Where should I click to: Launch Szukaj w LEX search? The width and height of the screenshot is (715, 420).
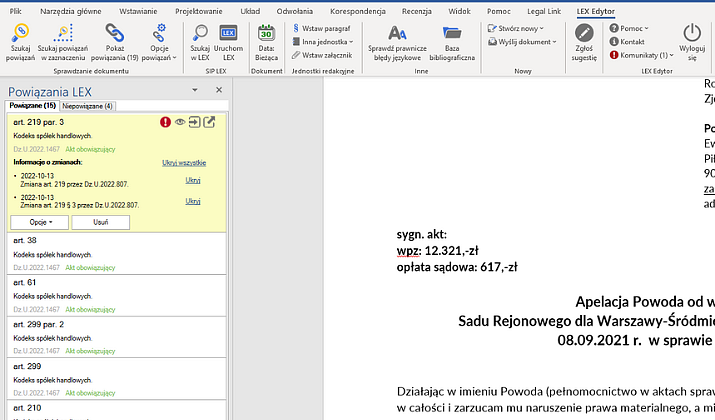[x=201, y=36]
